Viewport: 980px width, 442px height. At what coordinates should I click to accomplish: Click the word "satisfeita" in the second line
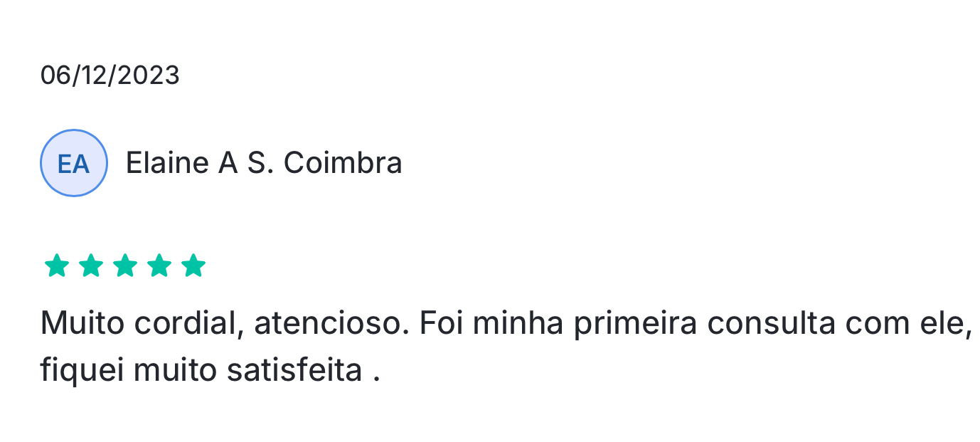pos(295,371)
